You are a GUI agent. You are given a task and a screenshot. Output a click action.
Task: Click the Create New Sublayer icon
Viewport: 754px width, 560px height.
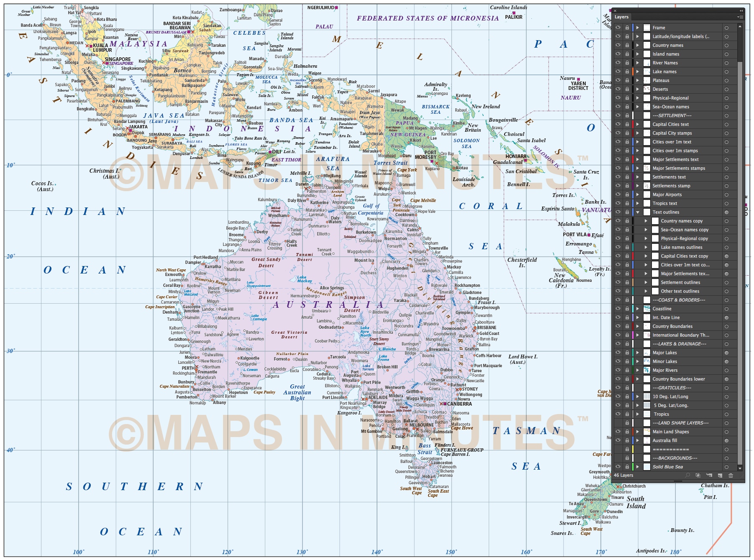(x=709, y=476)
